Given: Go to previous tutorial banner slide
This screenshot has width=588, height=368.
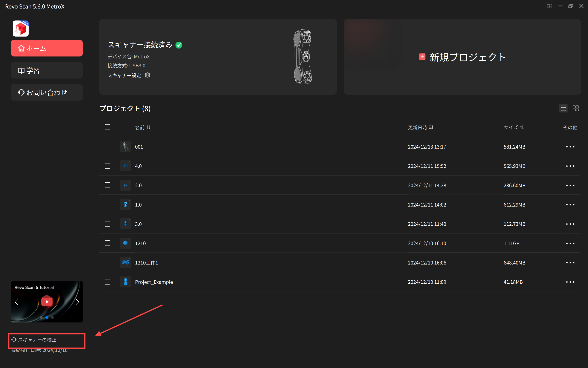Looking at the screenshot, I should [x=16, y=302].
